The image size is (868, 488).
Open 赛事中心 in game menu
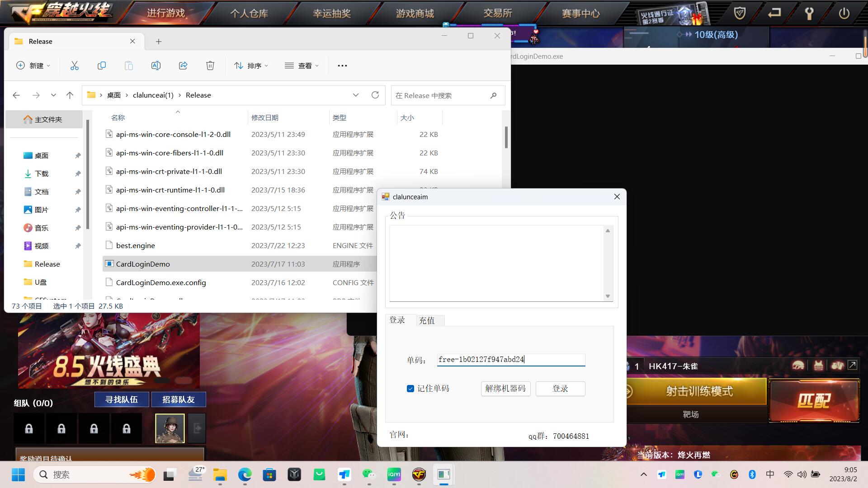(581, 13)
